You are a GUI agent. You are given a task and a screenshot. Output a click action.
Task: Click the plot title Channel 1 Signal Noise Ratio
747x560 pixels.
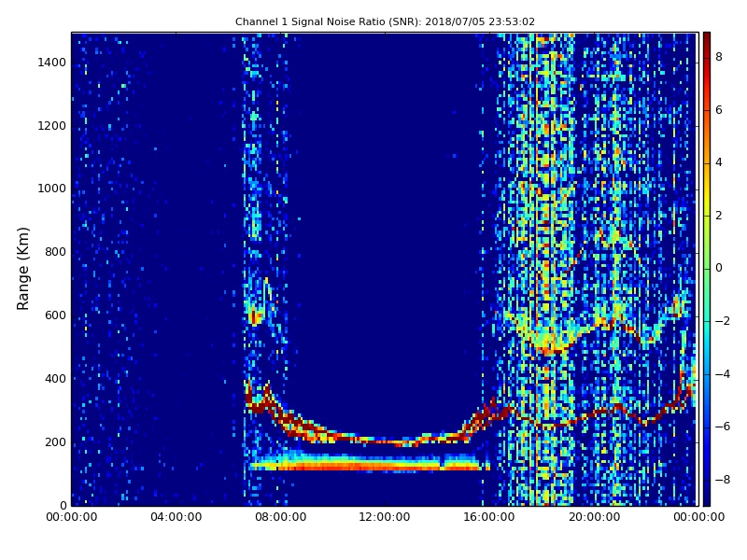point(385,21)
